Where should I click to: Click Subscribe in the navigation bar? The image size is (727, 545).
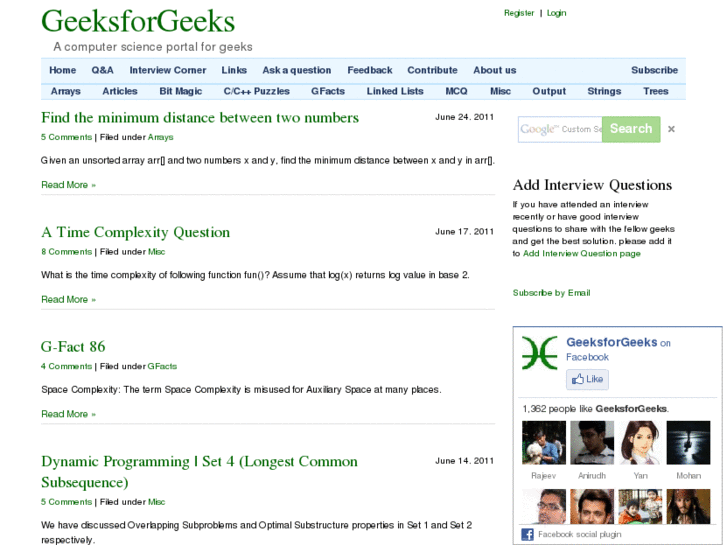click(x=654, y=70)
